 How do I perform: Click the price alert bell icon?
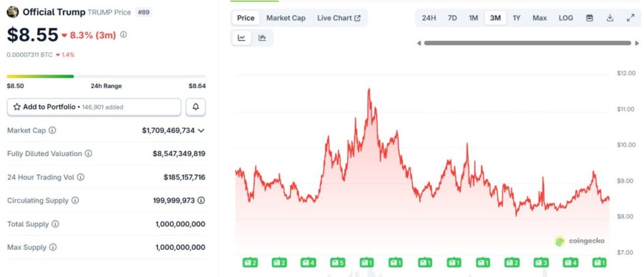196,107
